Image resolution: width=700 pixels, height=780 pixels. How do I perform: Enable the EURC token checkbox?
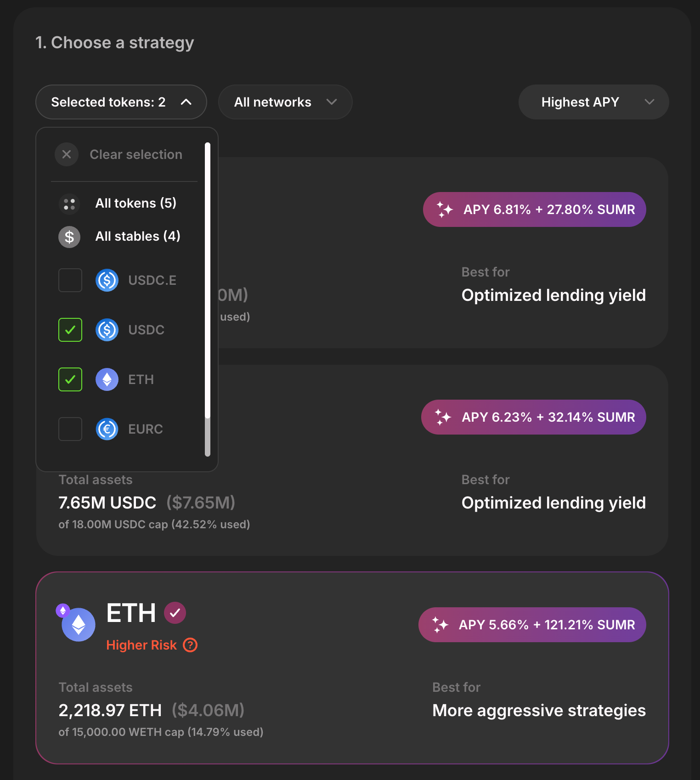[x=70, y=429]
